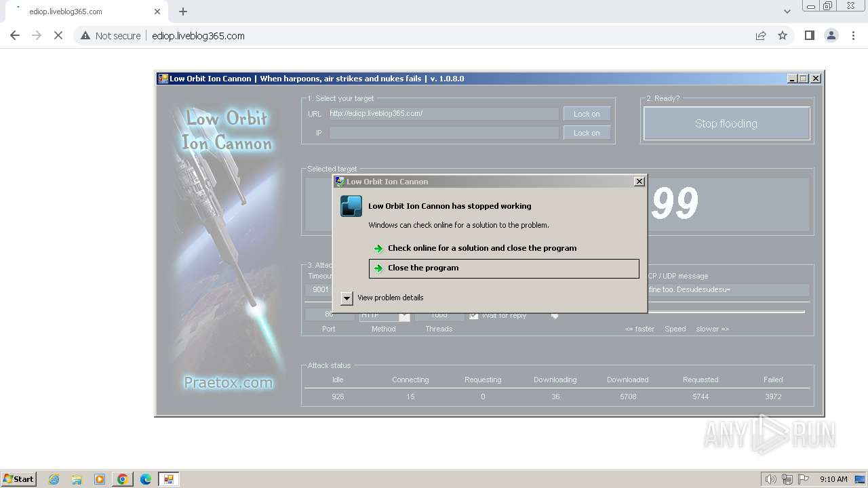Stop loading the current page
Viewport: 868px width, 488px height.
58,35
